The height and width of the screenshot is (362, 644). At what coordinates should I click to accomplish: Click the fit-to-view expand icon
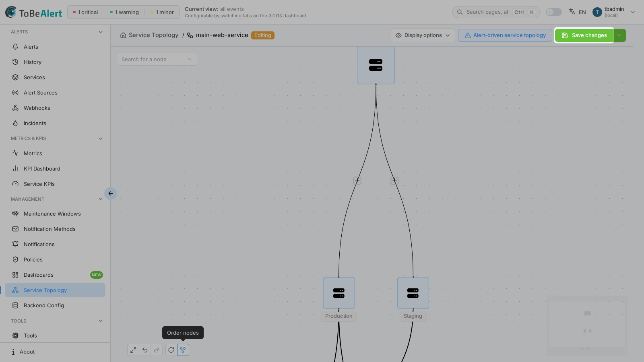133,350
